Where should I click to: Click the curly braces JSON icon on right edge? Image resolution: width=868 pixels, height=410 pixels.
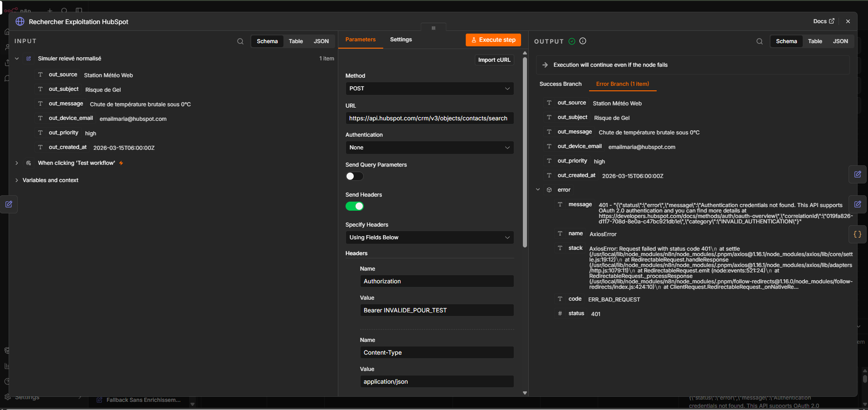coord(858,234)
